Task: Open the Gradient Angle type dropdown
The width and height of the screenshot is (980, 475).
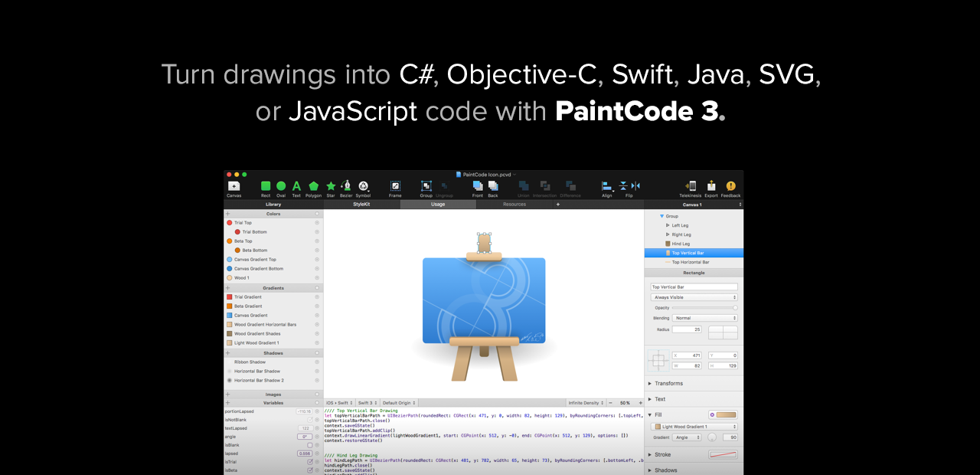Action: pos(687,437)
